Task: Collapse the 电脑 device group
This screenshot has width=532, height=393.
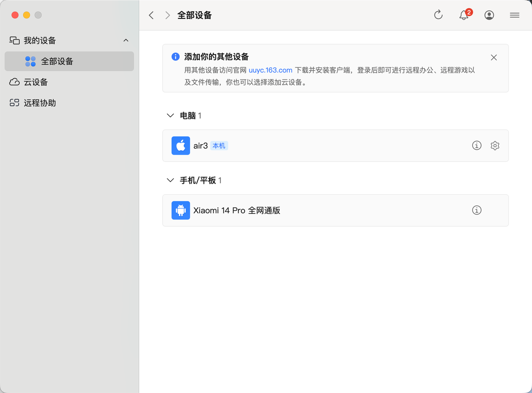Action: (170, 115)
